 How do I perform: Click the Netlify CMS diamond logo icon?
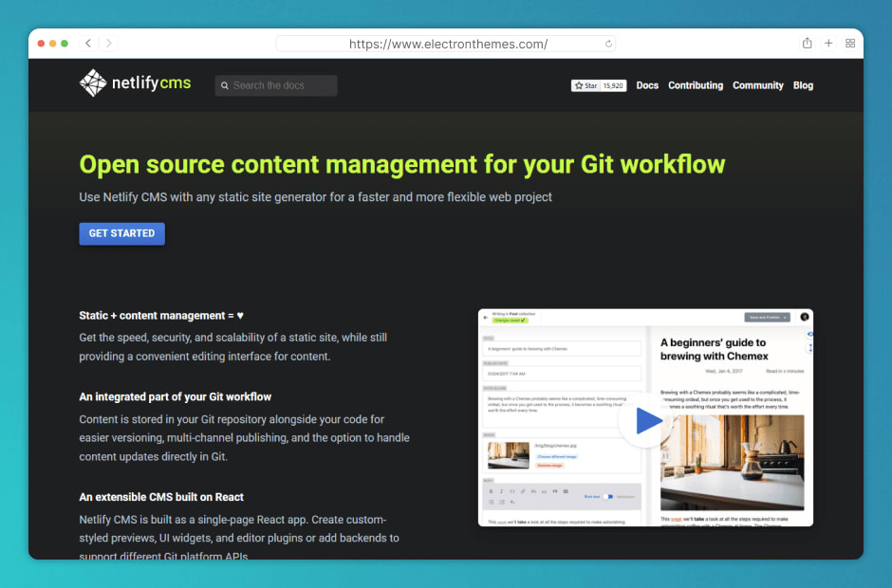coord(93,83)
